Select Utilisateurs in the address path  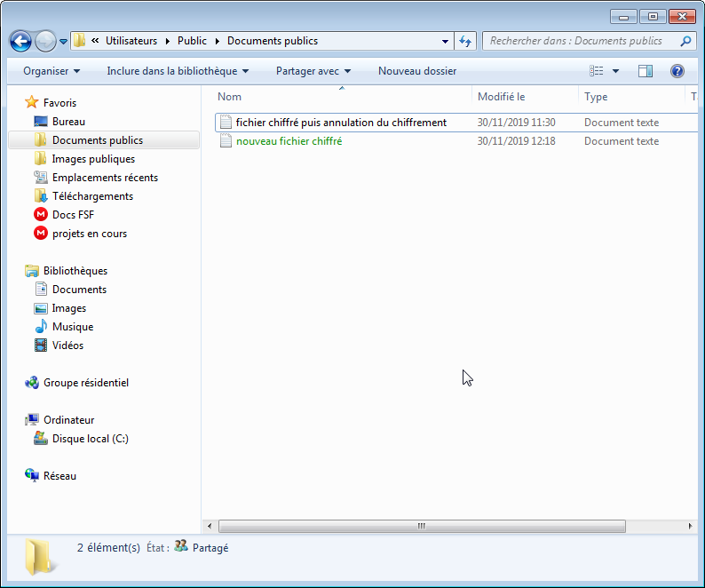pos(131,41)
